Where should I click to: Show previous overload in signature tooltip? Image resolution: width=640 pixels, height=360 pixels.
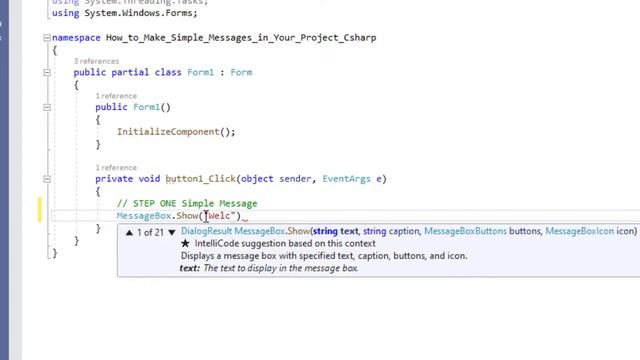point(129,233)
